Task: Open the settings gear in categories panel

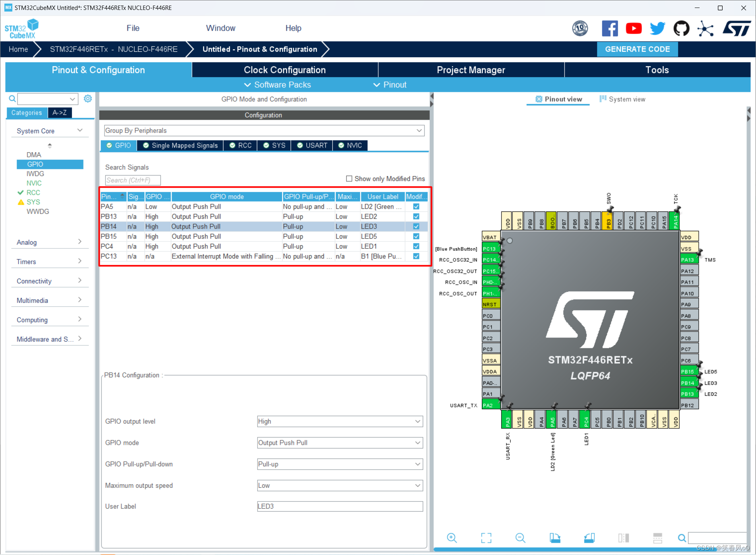Action: [88, 99]
